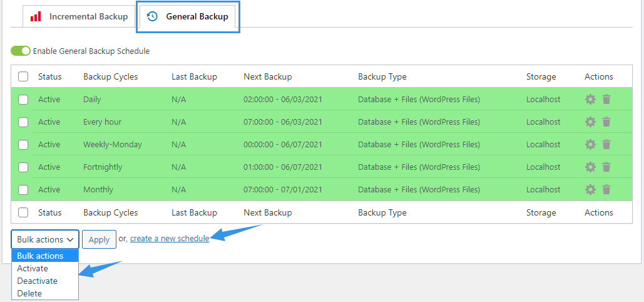The image size is (644, 302).
Task: Open settings gear for Daily schedule
Action: (x=590, y=99)
